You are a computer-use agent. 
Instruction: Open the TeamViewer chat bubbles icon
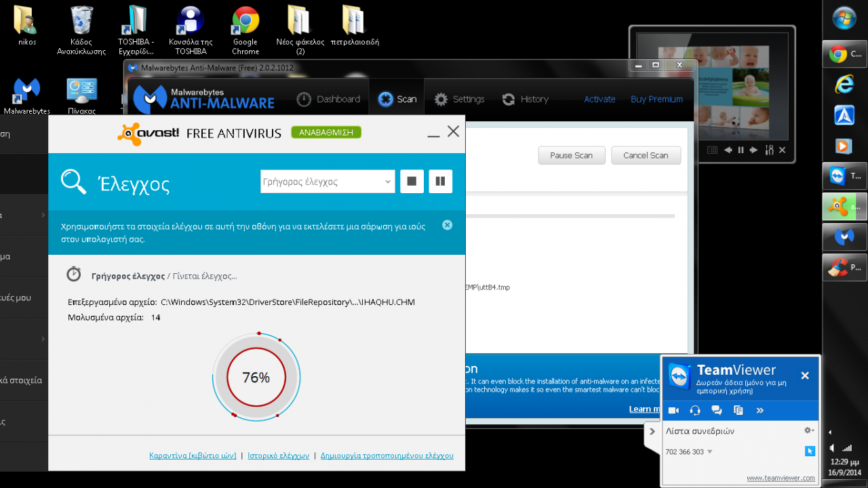[x=717, y=410]
